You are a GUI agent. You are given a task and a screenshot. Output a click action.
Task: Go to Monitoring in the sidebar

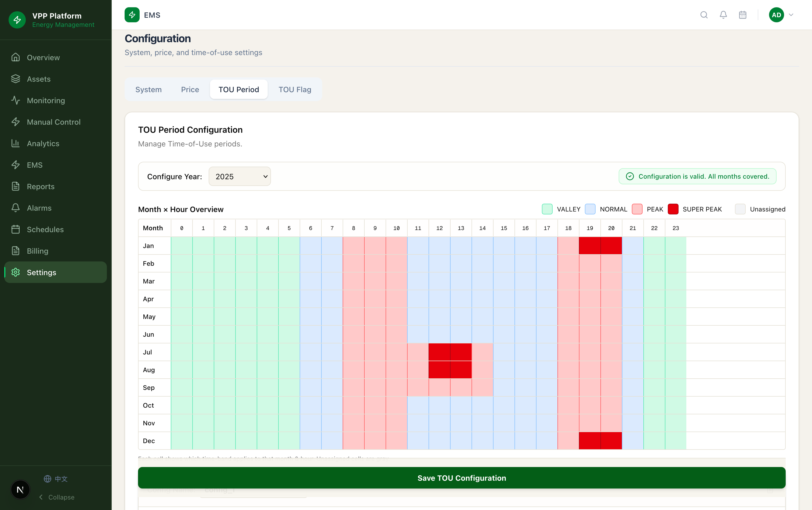pyautogui.click(x=56, y=100)
